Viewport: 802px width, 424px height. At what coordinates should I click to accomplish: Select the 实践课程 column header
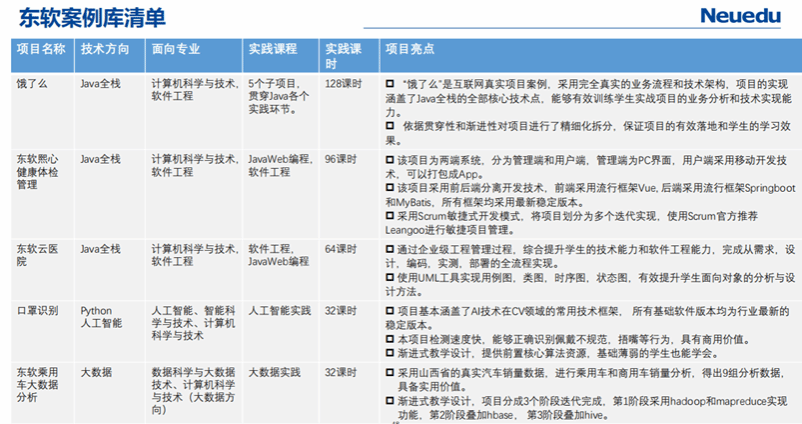[273, 49]
